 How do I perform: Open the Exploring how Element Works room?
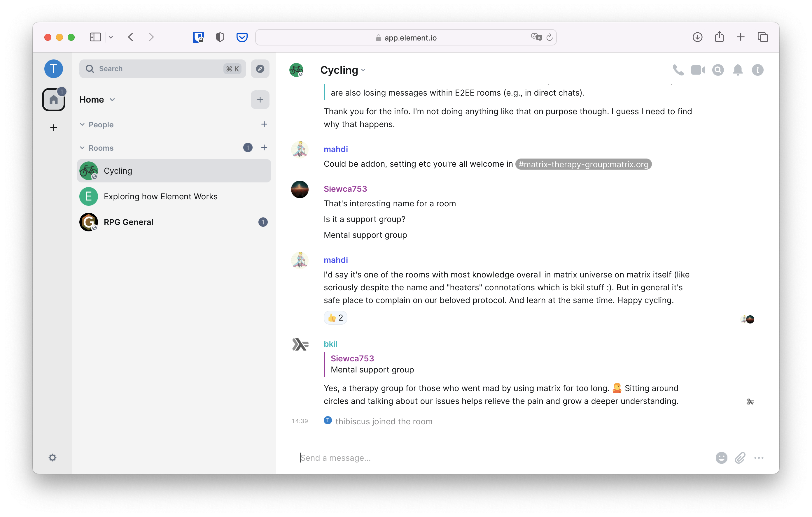[160, 196]
